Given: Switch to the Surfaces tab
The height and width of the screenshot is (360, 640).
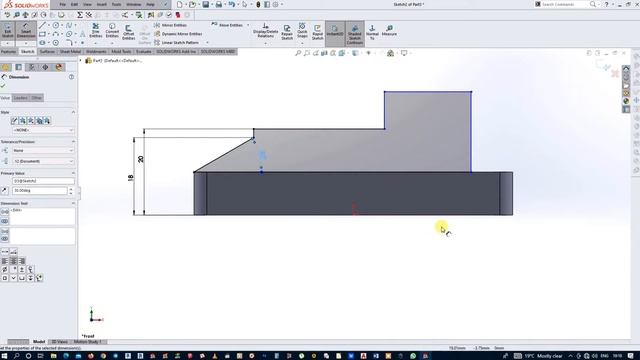Looking at the screenshot, I should tap(47, 52).
